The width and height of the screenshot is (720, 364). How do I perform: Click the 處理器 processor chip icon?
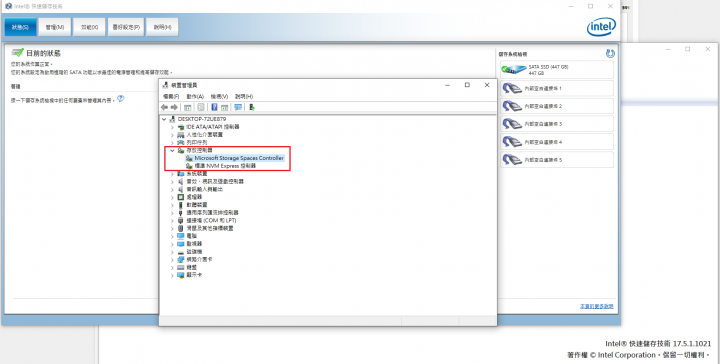pyautogui.click(x=180, y=197)
